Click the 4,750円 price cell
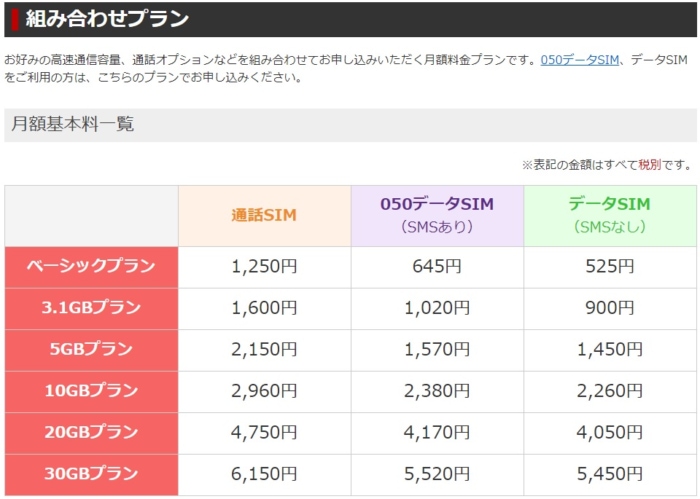Screen dimensions: 700x499 click(x=264, y=433)
